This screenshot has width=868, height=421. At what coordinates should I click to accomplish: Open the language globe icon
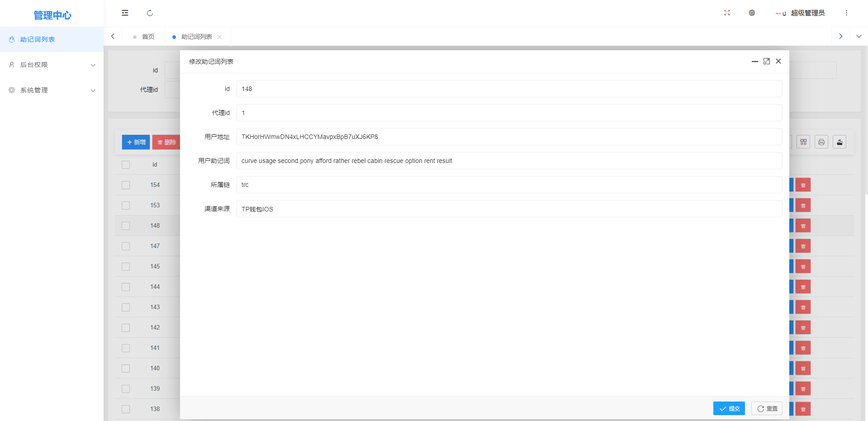click(x=752, y=13)
